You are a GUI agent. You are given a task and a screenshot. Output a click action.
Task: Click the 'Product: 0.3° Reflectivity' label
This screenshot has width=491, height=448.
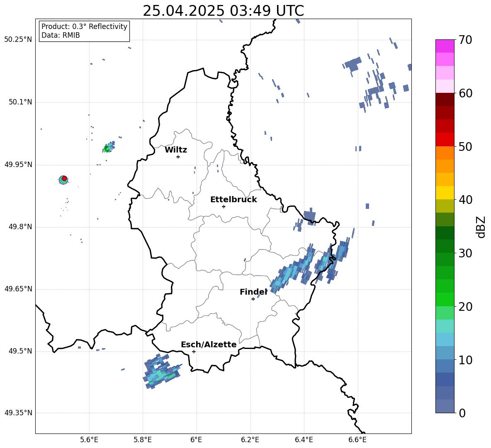click(84, 27)
